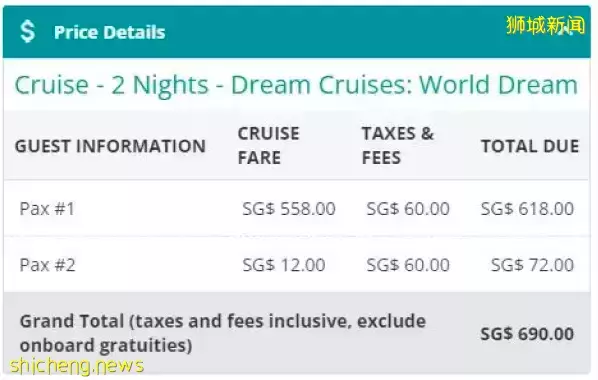Viewport: 598px width, 380px height.
Task: Click the GUEST INFORMATION column header
Action: click(x=110, y=146)
